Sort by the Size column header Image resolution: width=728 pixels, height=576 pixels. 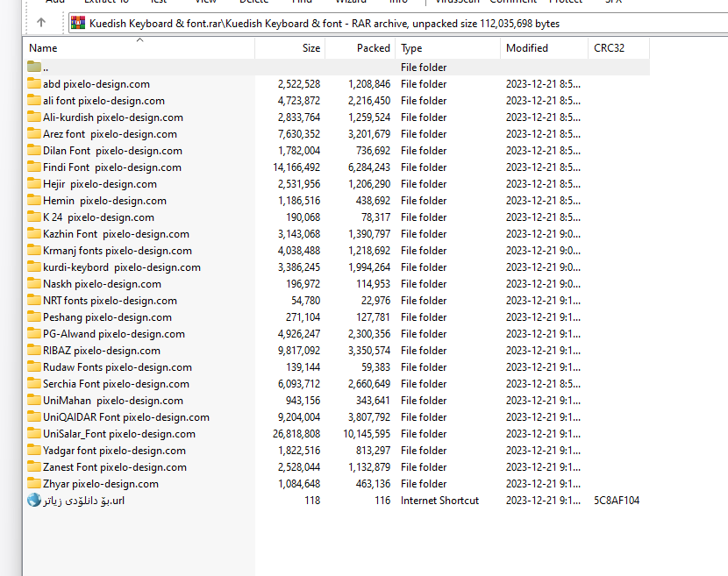[290, 48]
